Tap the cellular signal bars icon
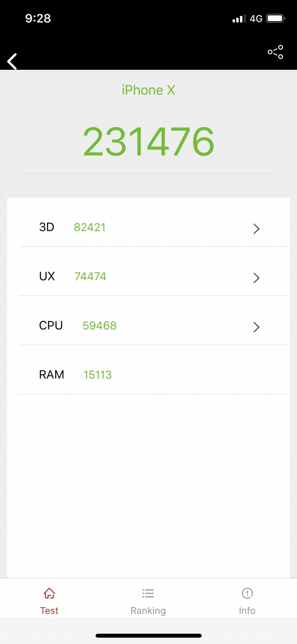This screenshot has width=297, height=644. tap(238, 19)
